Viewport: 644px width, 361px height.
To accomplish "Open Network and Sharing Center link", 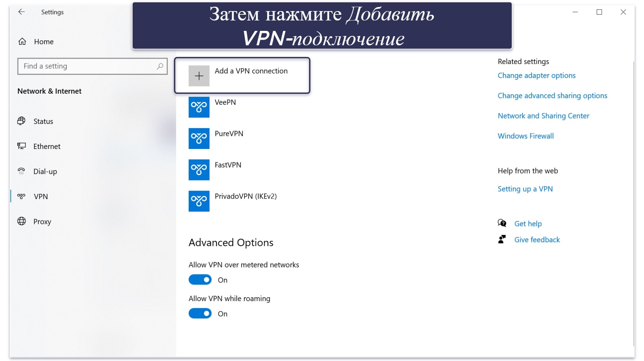I will tap(543, 116).
